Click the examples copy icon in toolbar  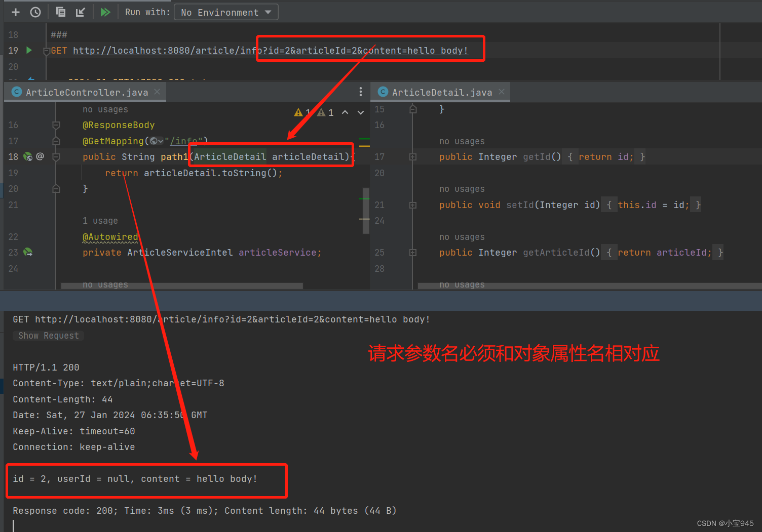(x=60, y=12)
